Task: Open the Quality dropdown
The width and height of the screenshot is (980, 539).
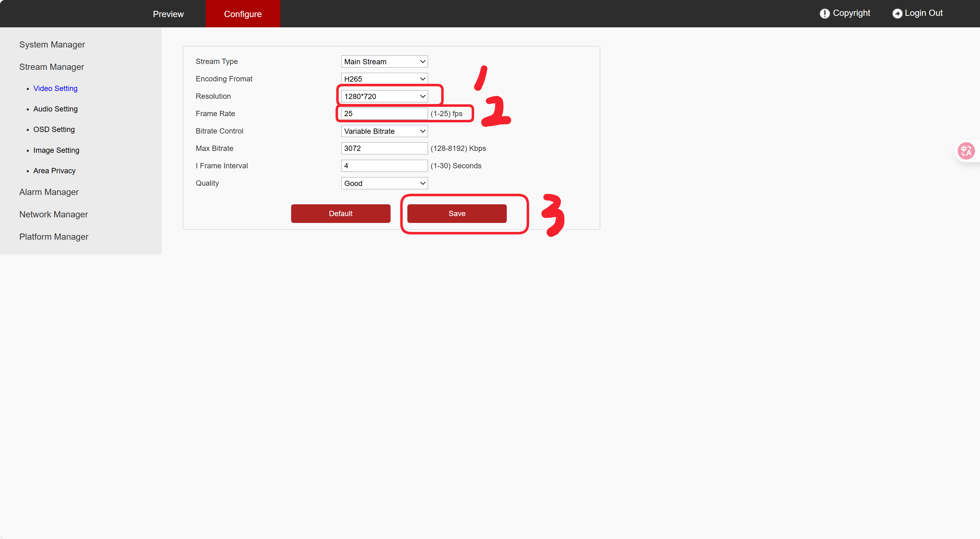Action: [384, 183]
